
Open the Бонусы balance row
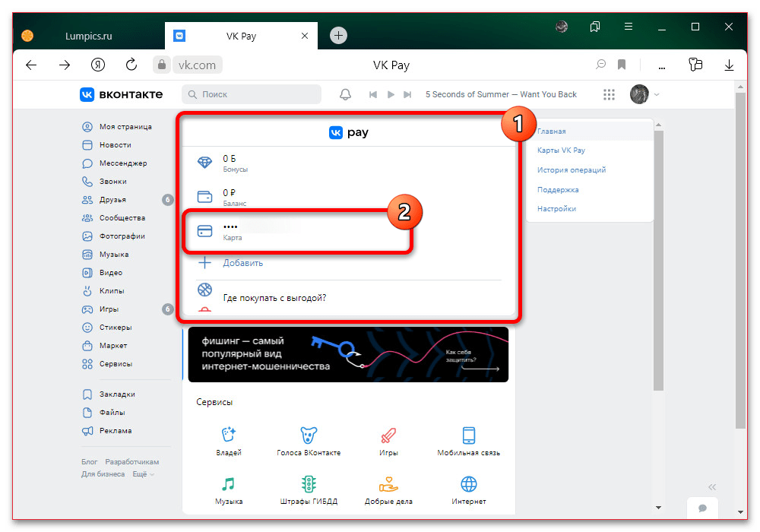348,163
